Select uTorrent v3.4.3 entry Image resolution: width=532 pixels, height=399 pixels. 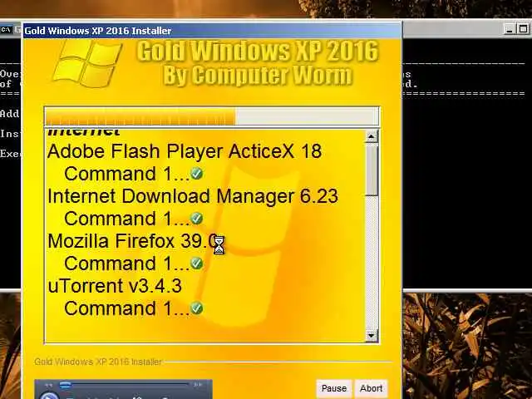pyautogui.click(x=115, y=286)
